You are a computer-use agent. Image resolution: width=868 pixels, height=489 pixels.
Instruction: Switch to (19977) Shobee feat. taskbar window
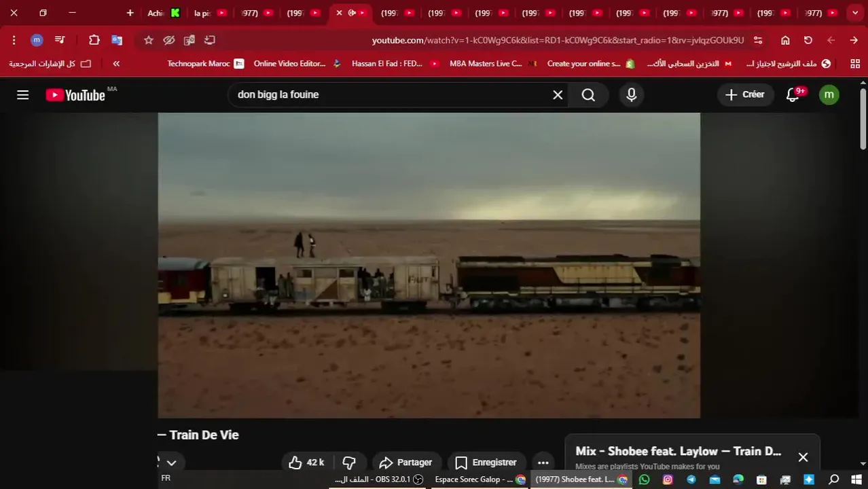point(581,479)
